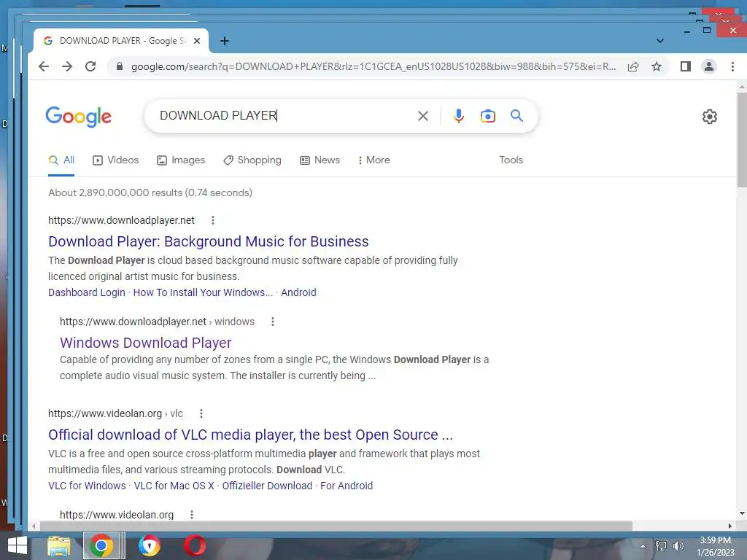The image size is (747, 560).
Task: Open Chrome profile avatar menu
Action: 709,66
